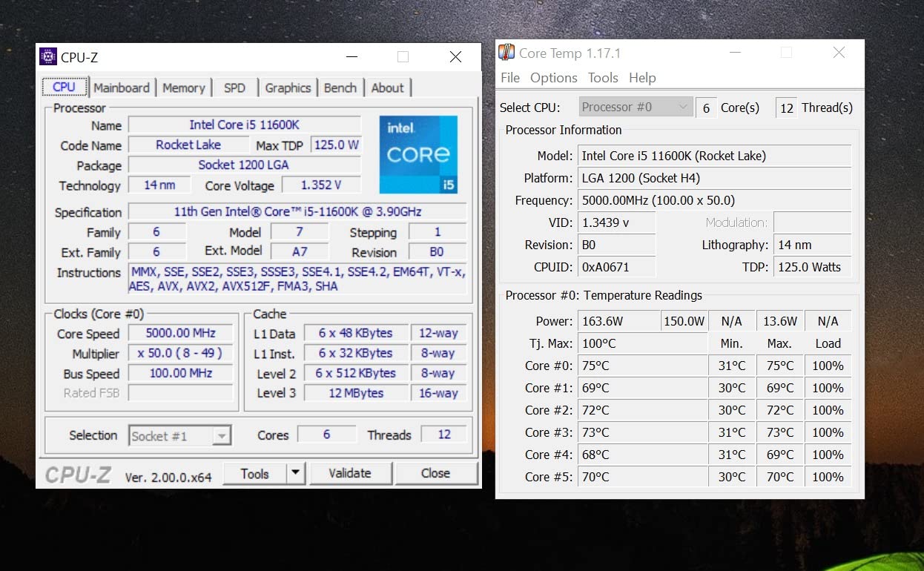The height and width of the screenshot is (571, 924).
Task: Minimize the CPU-Z window
Action: click(x=351, y=56)
